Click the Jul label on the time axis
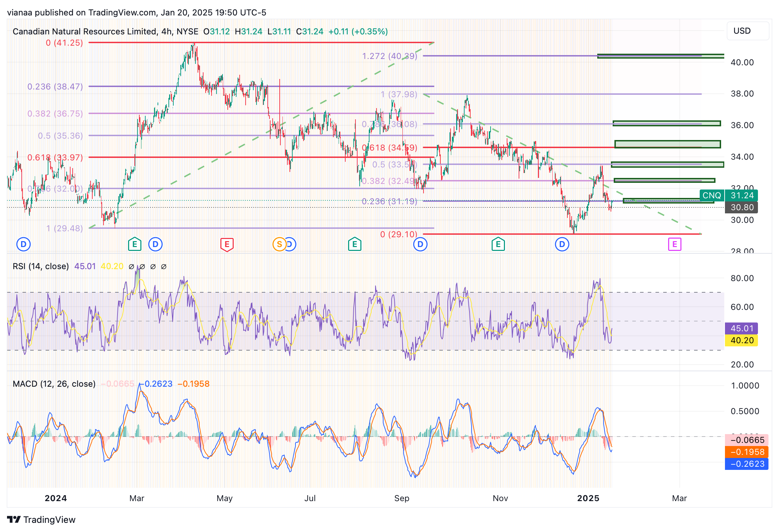This screenshot has width=779, height=532. tap(310, 498)
